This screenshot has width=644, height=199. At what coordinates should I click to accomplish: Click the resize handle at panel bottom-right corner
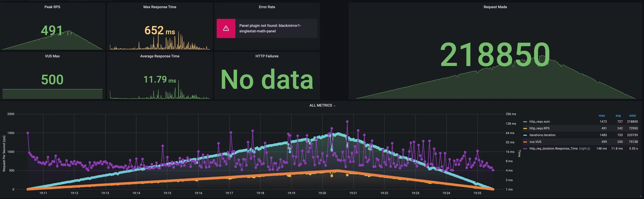641,196
